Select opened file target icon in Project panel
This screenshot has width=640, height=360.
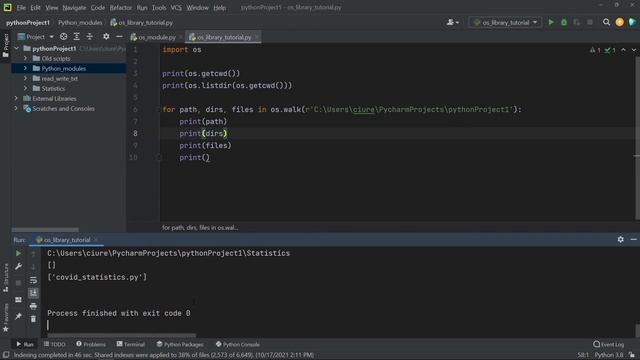[x=64, y=37]
